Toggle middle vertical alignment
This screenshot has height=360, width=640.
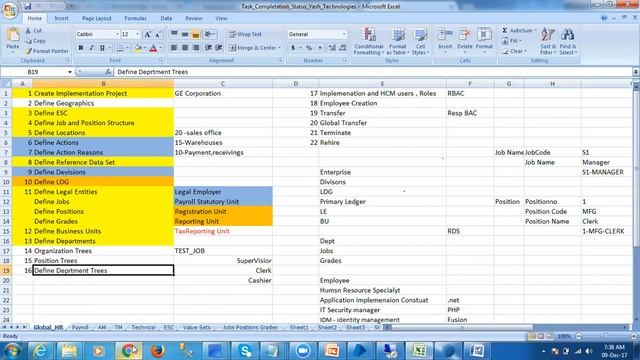pos(185,34)
